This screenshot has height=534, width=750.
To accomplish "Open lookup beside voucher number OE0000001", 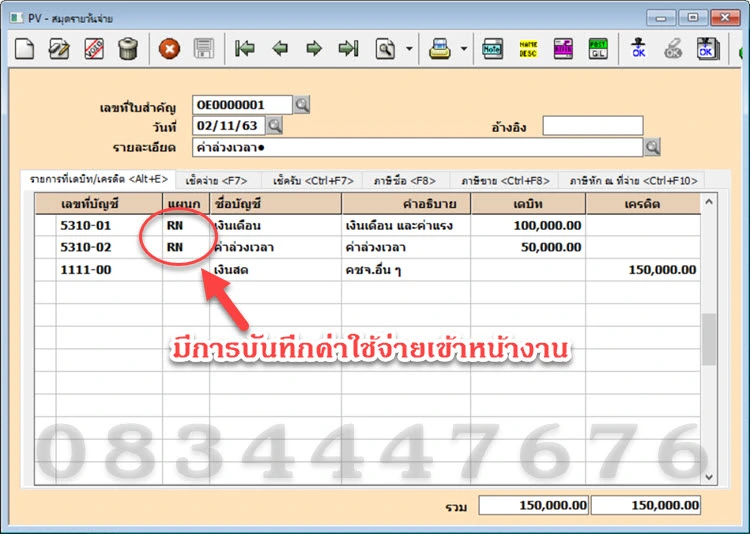I will point(302,104).
